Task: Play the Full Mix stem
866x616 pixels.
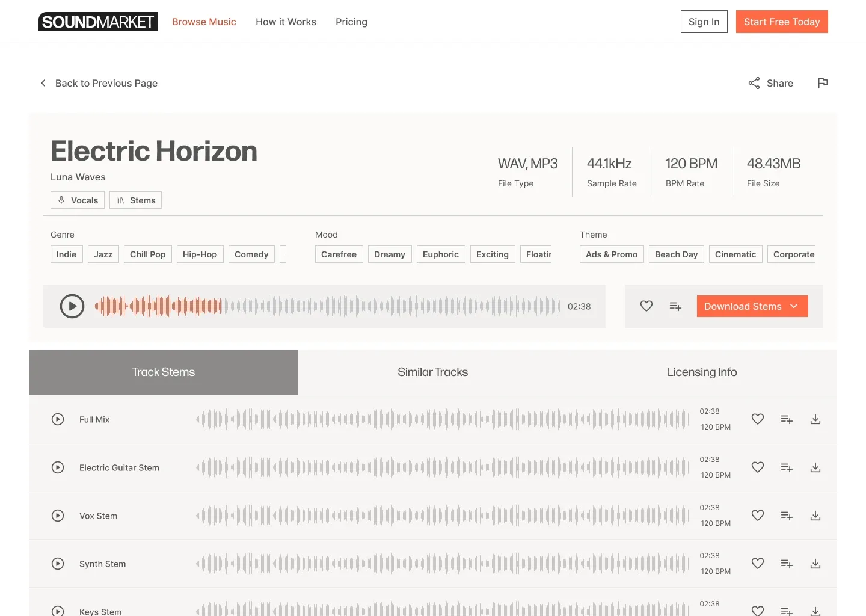Action: pyautogui.click(x=58, y=419)
